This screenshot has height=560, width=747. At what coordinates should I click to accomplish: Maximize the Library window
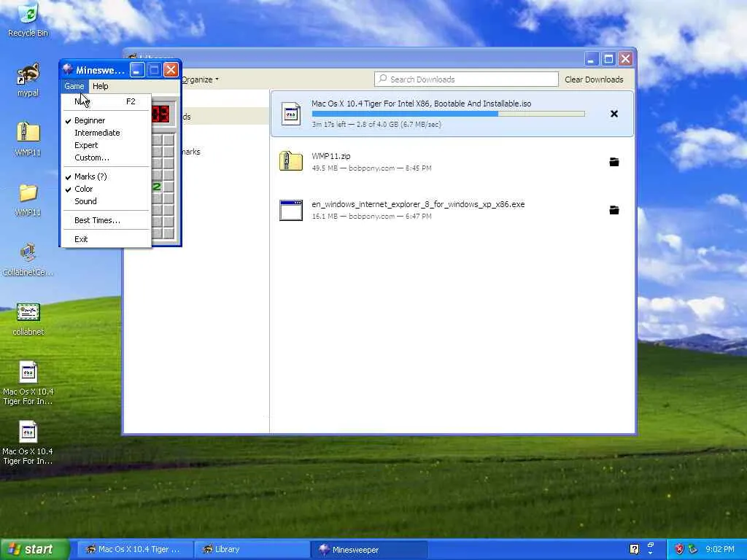pos(608,59)
